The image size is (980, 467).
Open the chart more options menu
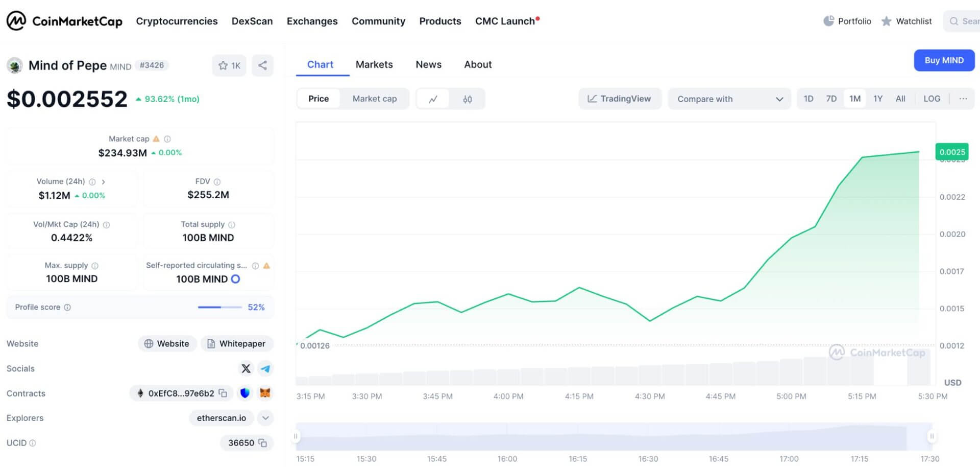(x=963, y=99)
